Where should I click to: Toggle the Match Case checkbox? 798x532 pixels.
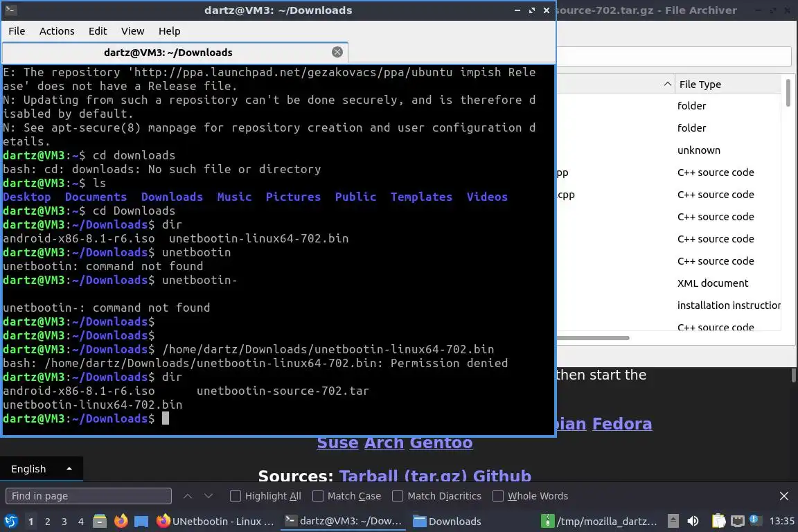click(317, 496)
